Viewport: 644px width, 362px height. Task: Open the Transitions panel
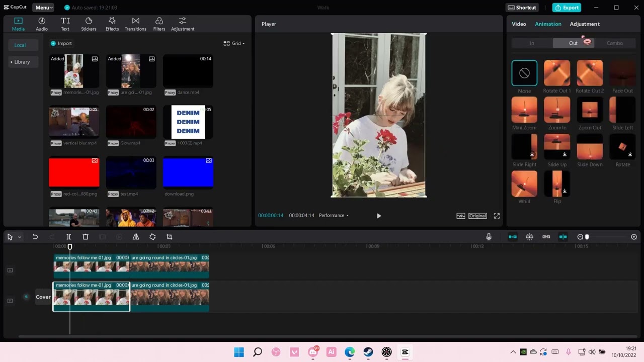pos(135,24)
